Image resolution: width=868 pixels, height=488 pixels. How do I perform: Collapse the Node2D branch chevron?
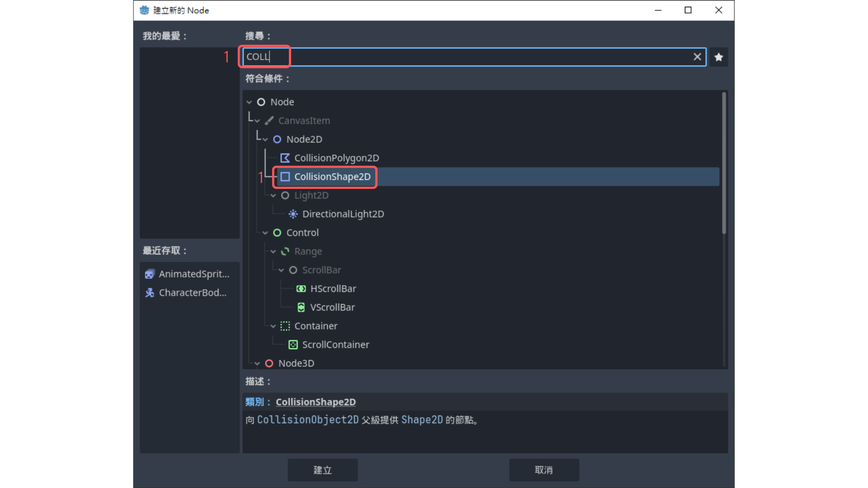tap(265, 140)
